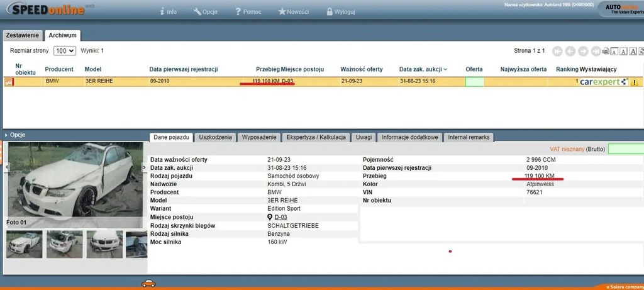Switch to the Zestawienie tab
644x290 pixels.
[22, 36]
